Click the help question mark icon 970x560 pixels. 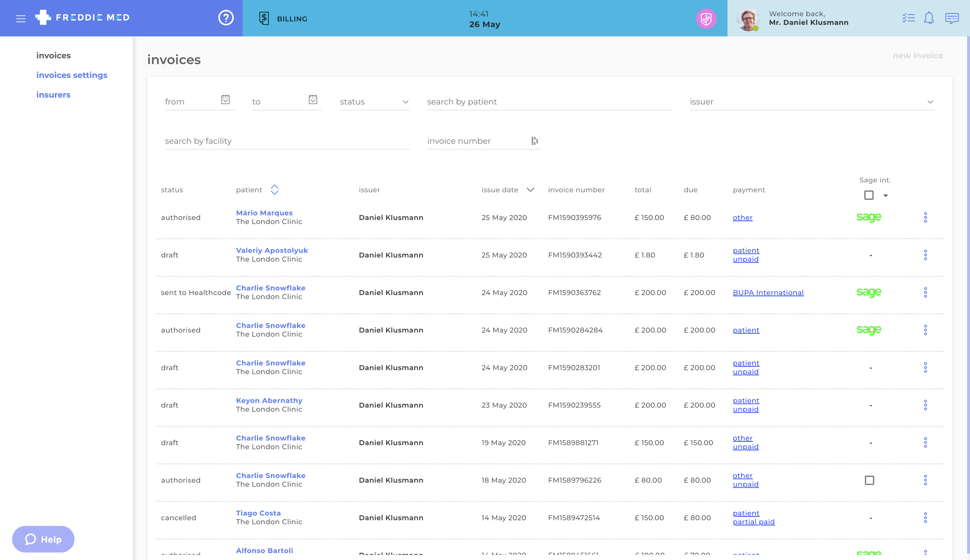click(x=226, y=17)
